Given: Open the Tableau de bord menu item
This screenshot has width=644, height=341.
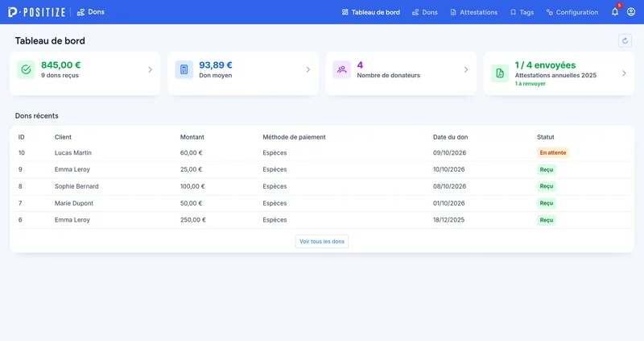Looking at the screenshot, I should click(x=371, y=12).
